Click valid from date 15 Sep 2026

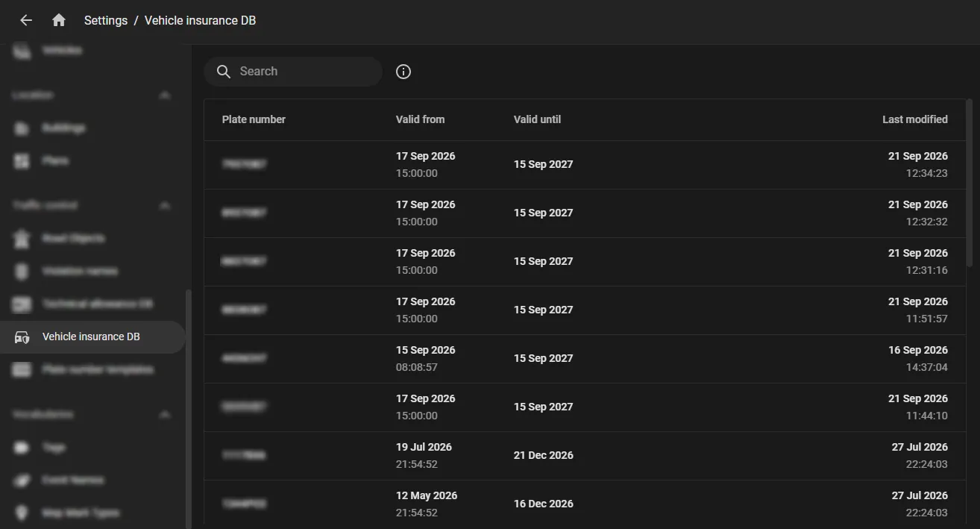point(425,350)
